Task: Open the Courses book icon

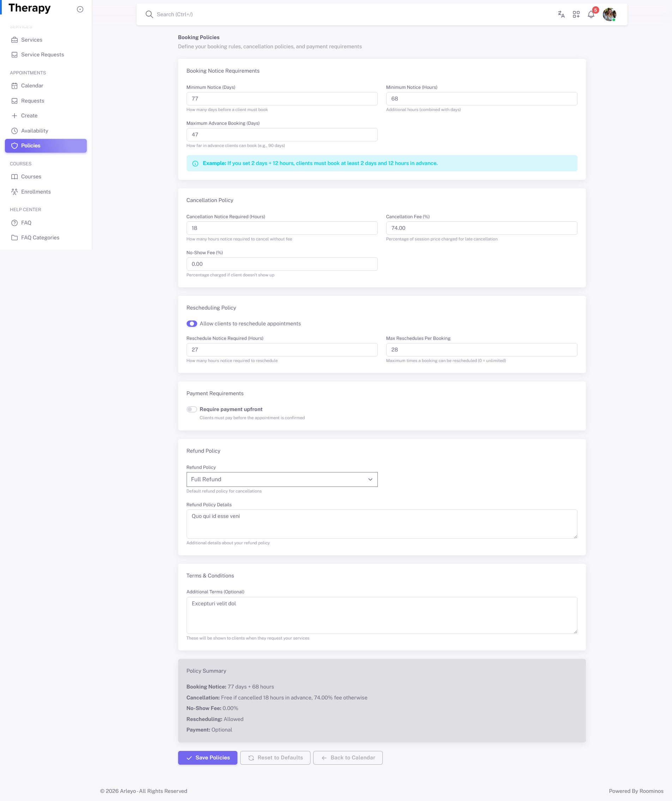Action: tap(14, 176)
